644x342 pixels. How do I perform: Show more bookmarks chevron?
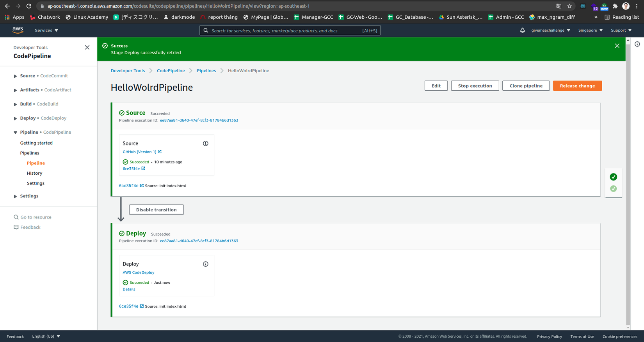596,17
